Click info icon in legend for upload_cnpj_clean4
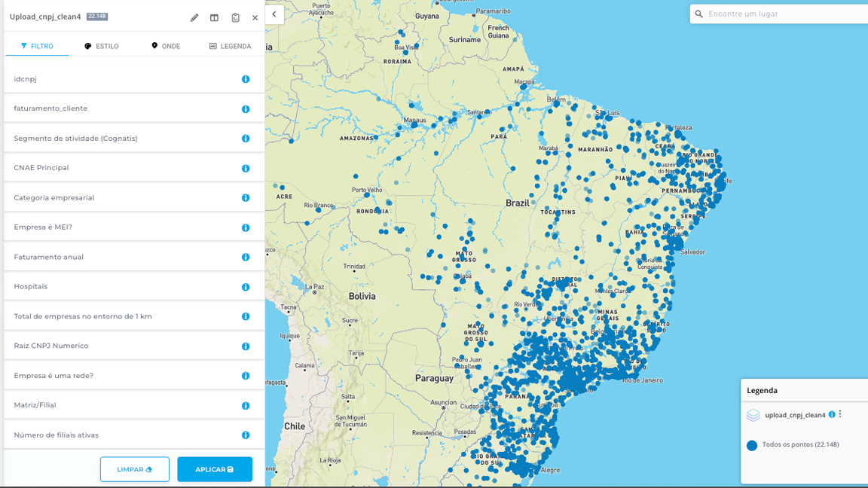Viewport: 868px width, 488px height. tap(832, 415)
